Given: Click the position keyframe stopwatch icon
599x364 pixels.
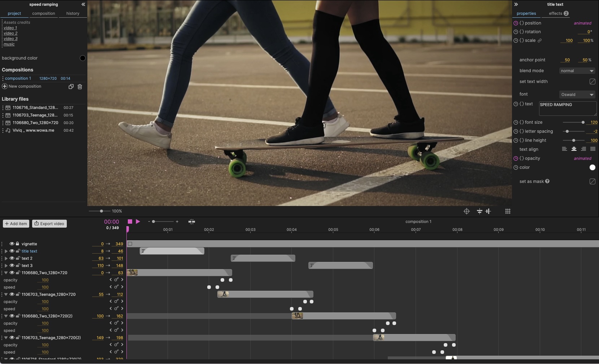Looking at the screenshot, I should point(516,23).
